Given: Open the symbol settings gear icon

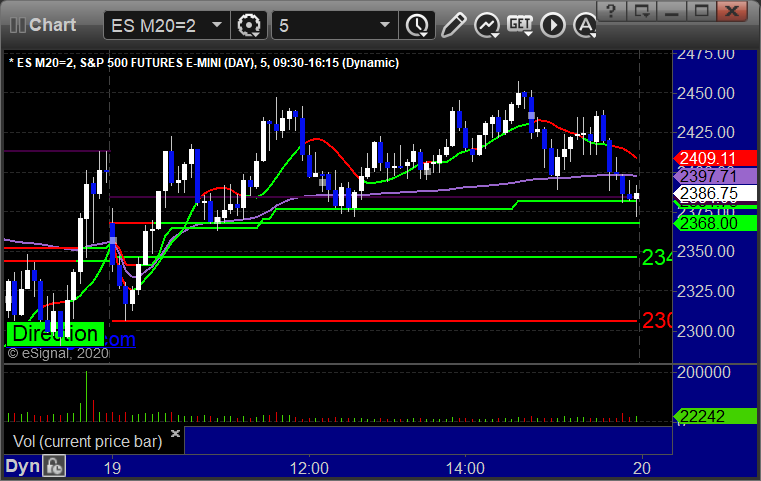Looking at the screenshot, I should point(248,25).
